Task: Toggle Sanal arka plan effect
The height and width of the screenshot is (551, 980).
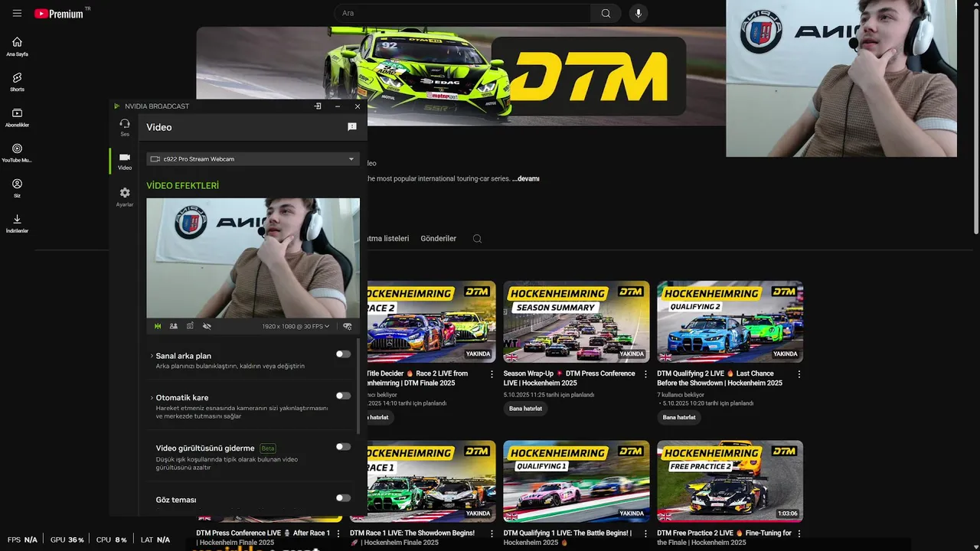Action: tap(343, 354)
